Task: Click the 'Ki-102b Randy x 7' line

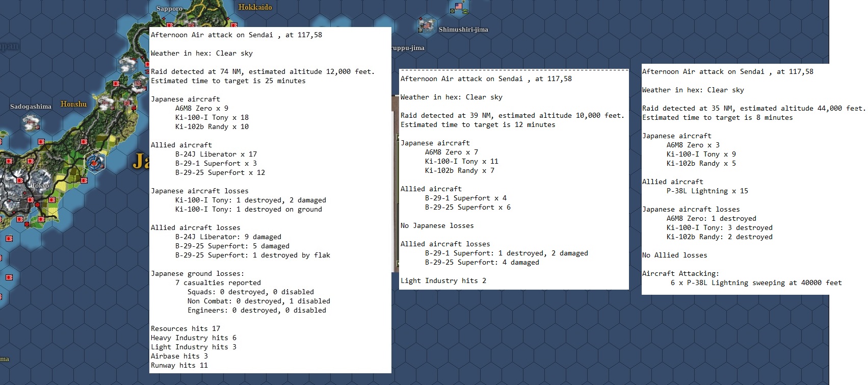Action: [x=460, y=171]
